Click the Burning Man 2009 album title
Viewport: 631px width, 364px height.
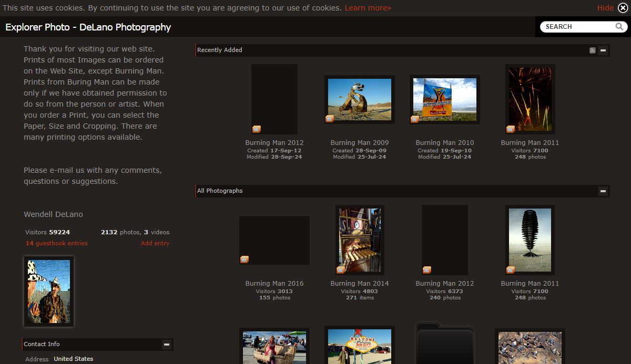coord(360,142)
